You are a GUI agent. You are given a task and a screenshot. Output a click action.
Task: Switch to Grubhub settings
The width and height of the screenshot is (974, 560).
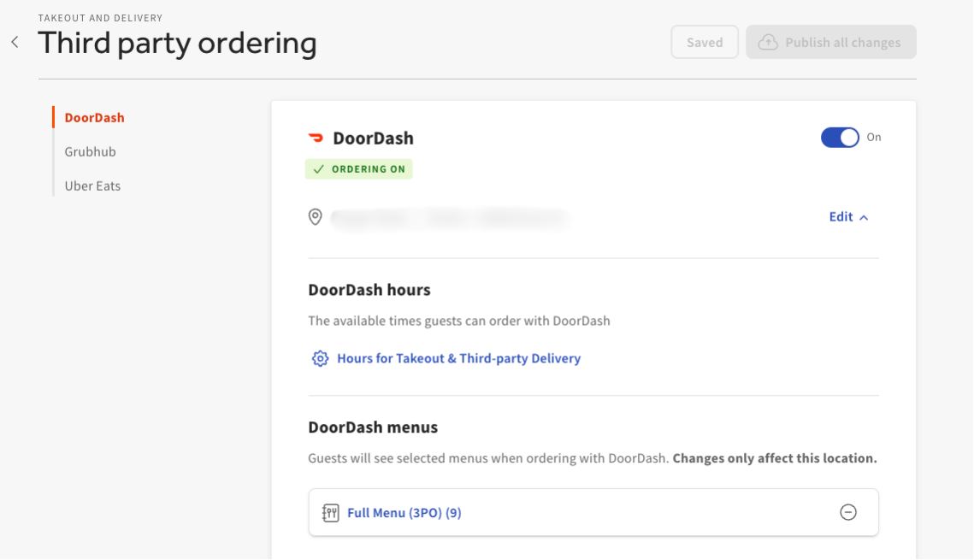coord(90,151)
